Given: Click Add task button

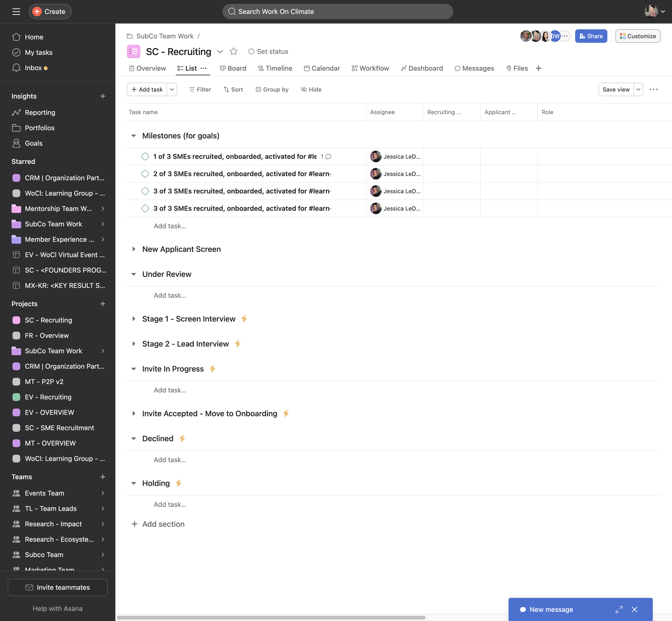Looking at the screenshot, I should (147, 89).
